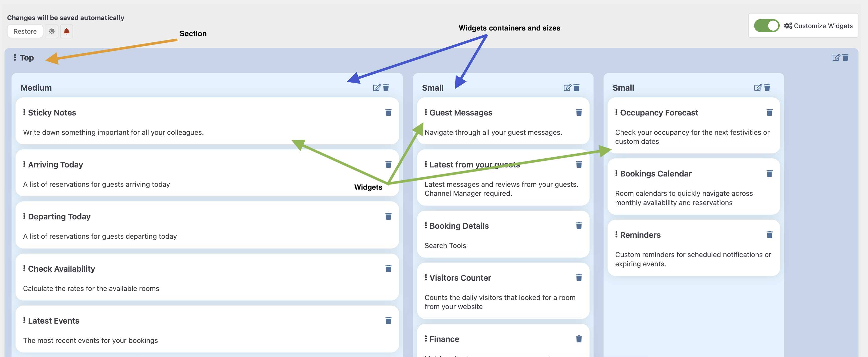Delete the Top section
Viewport: 868px width, 357px height.
pos(845,58)
